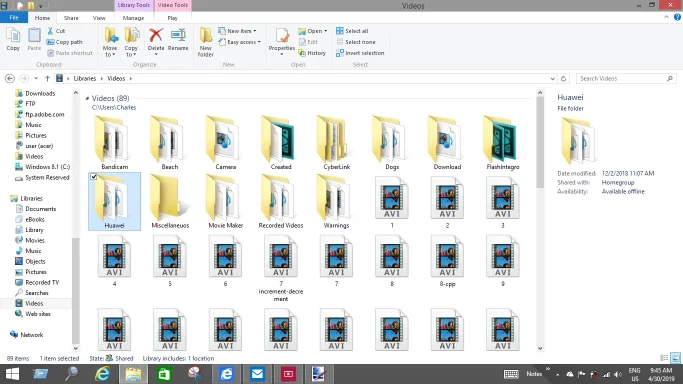Go up one folder level

pos(47,78)
